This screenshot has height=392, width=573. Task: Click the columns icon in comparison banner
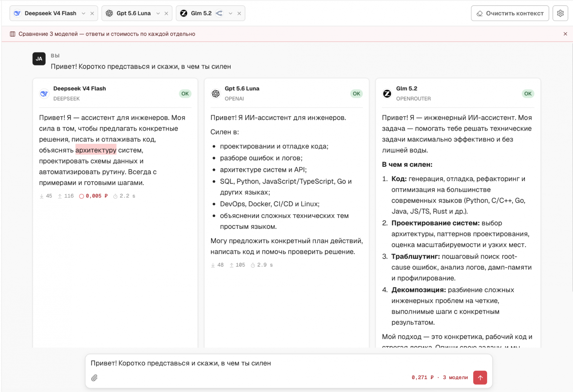(12, 34)
